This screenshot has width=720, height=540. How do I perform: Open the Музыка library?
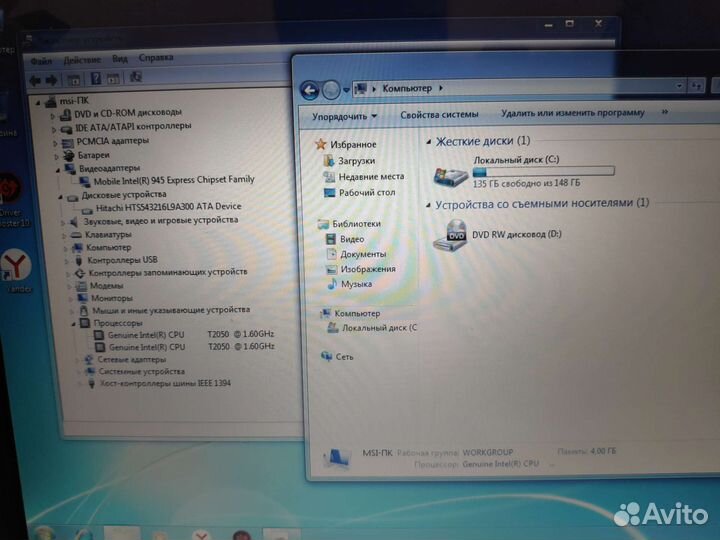point(356,284)
